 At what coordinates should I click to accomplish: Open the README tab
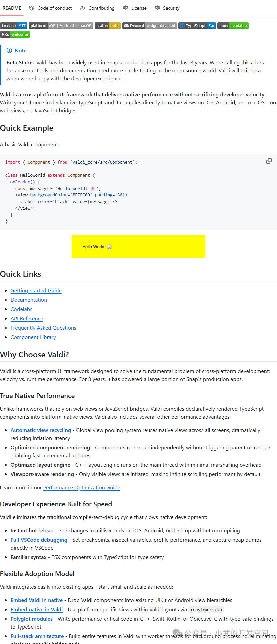12,8
